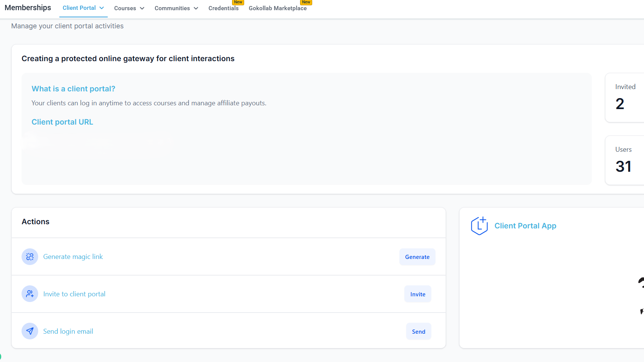The image size is (644, 362).
Task: Click Manage your client portal activities text
Action: click(x=67, y=26)
